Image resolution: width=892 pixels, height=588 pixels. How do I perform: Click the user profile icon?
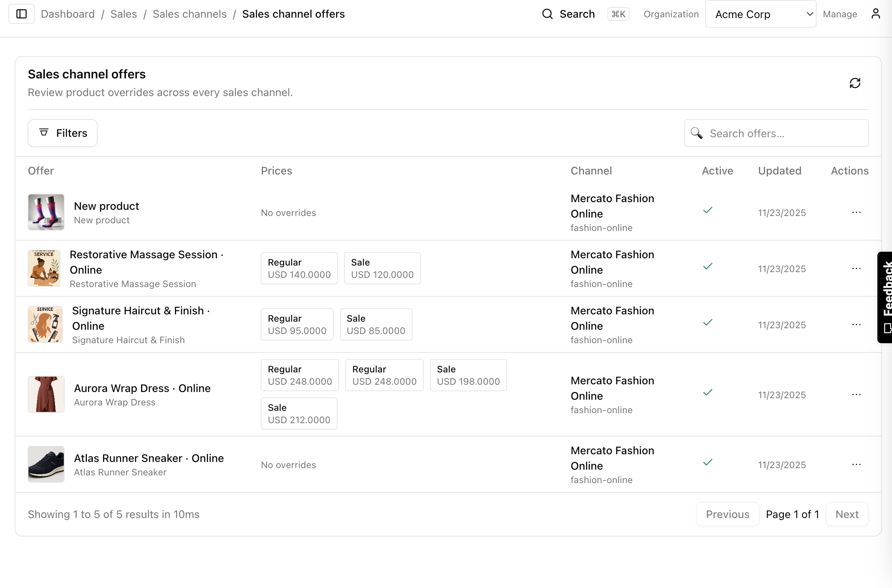point(875,13)
